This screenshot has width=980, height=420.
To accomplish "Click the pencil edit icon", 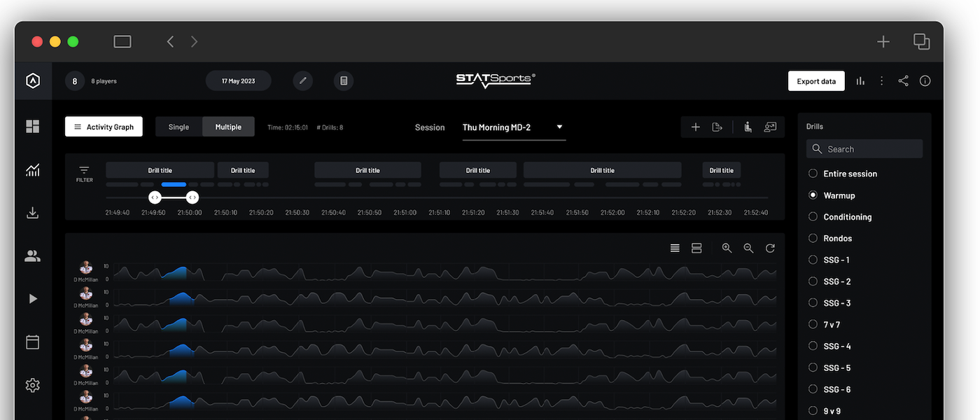I will pos(303,81).
